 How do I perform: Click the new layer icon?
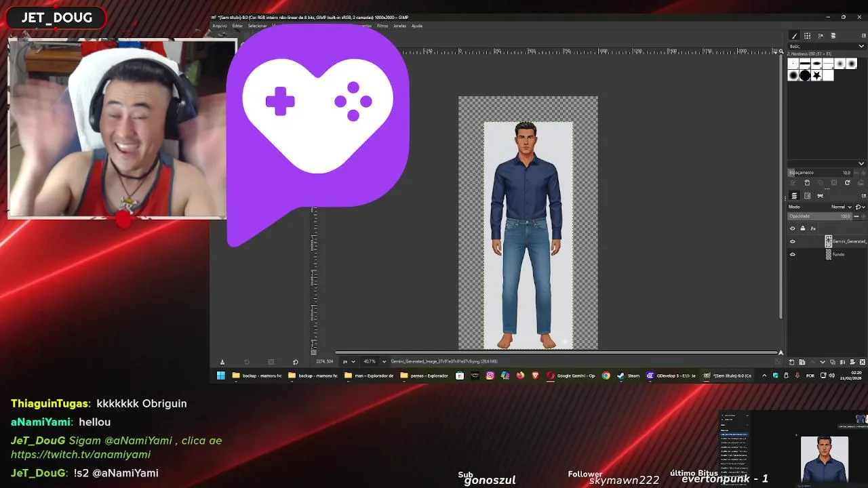791,362
